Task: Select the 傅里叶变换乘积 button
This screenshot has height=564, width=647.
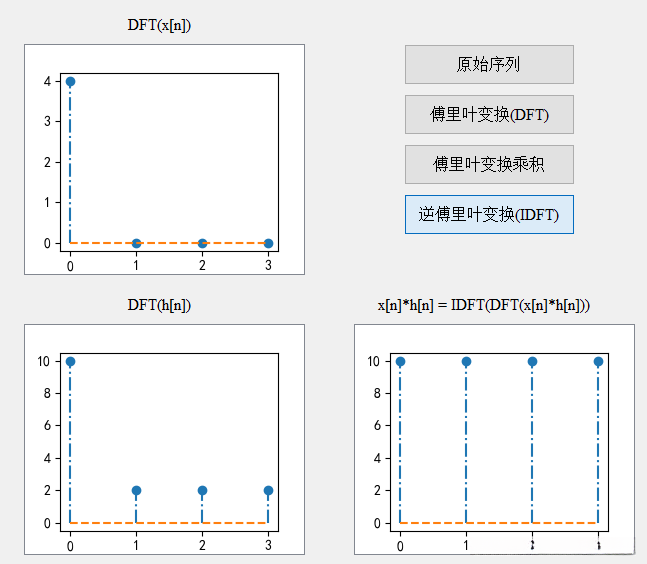Action: coord(488,164)
